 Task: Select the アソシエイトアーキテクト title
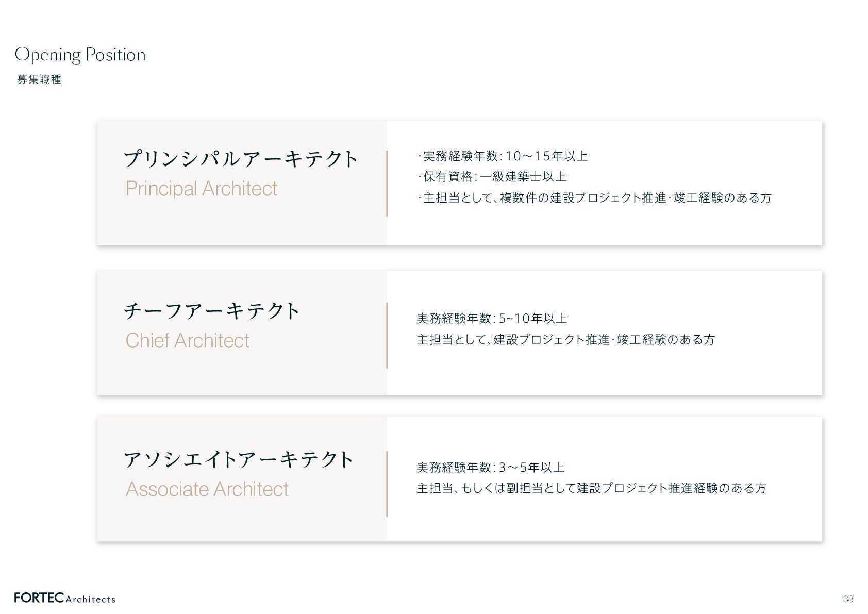click(x=239, y=459)
